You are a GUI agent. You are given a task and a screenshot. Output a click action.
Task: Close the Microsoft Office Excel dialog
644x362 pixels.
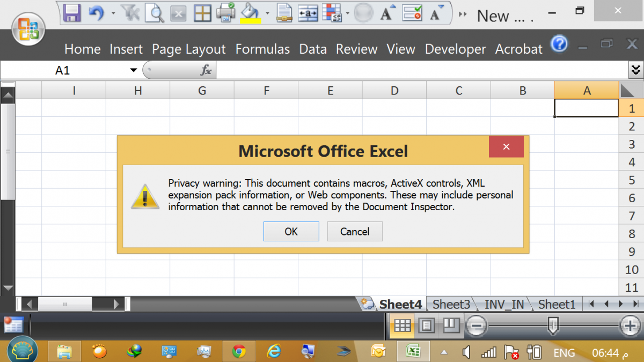[x=506, y=146]
